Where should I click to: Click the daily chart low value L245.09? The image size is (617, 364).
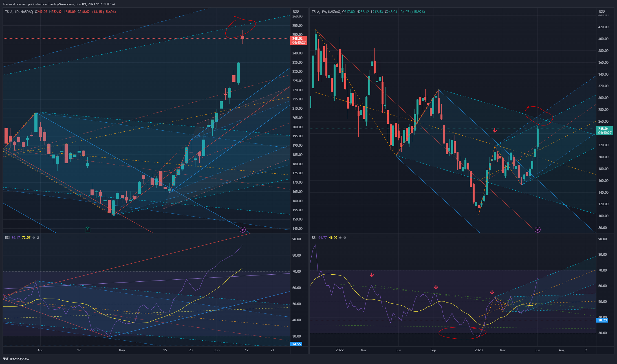pos(69,12)
